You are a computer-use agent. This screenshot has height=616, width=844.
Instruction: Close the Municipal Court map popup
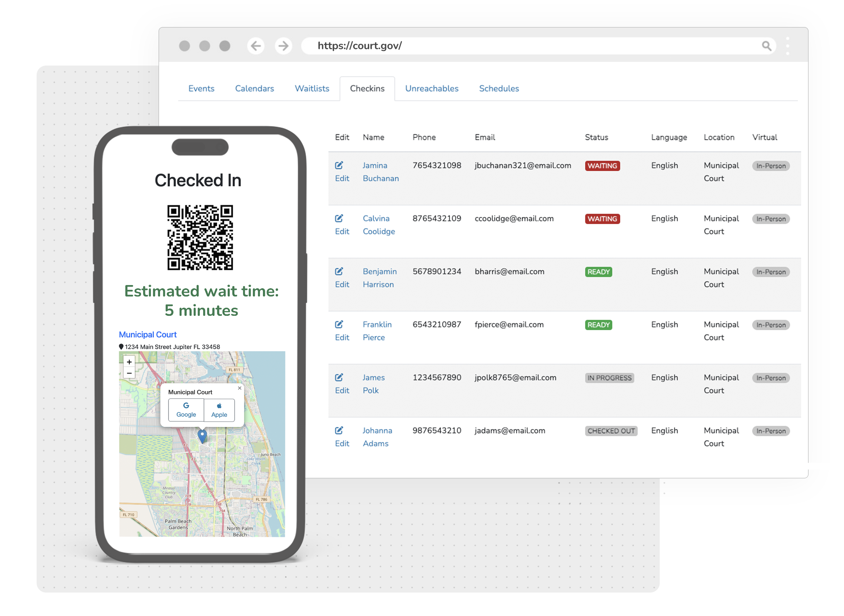coord(240,388)
